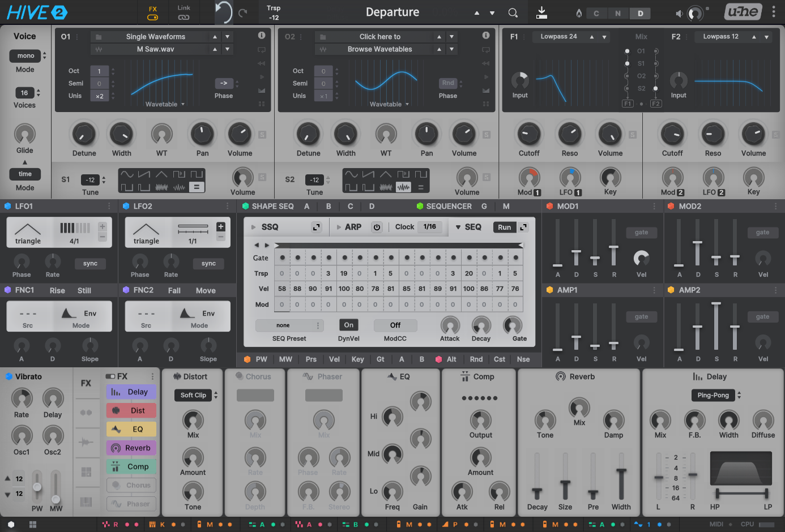Select the white noise waveform for S1
The width and height of the screenshot is (785, 532).
(x=161, y=187)
